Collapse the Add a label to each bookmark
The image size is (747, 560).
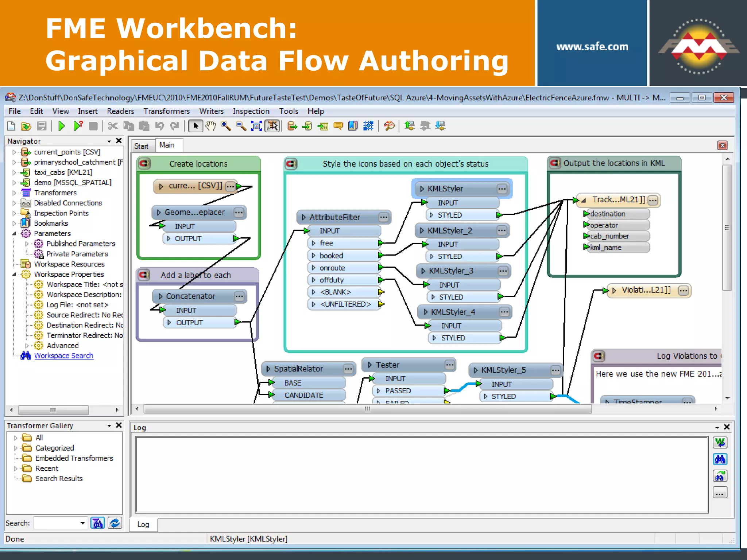click(144, 275)
